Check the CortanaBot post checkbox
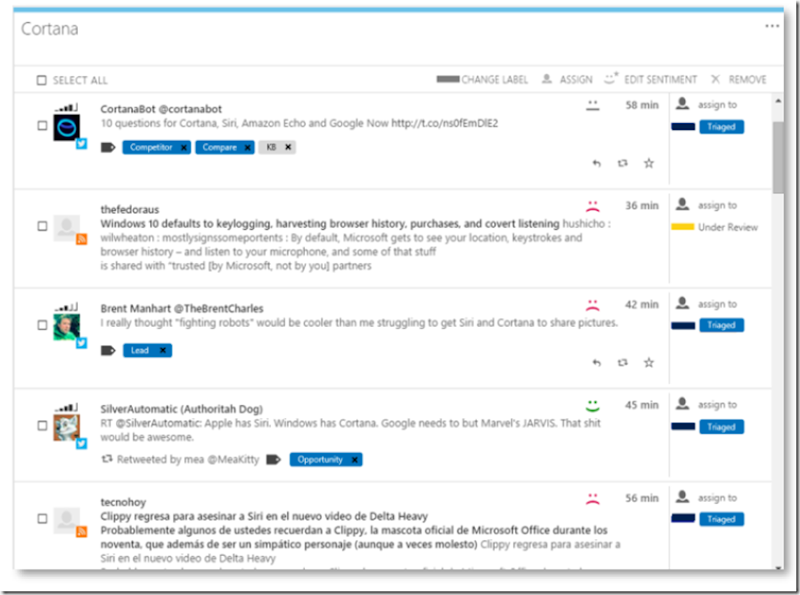The image size is (800, 595). 42,125
